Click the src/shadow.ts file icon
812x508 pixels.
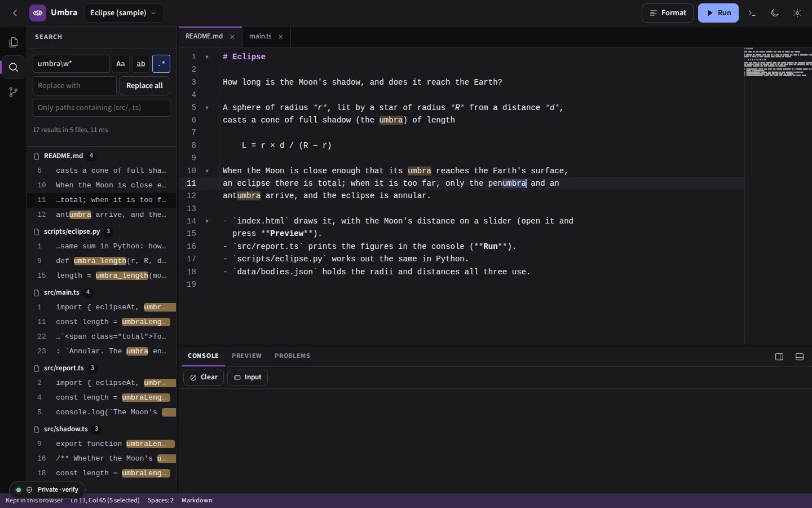click(37, 429)
